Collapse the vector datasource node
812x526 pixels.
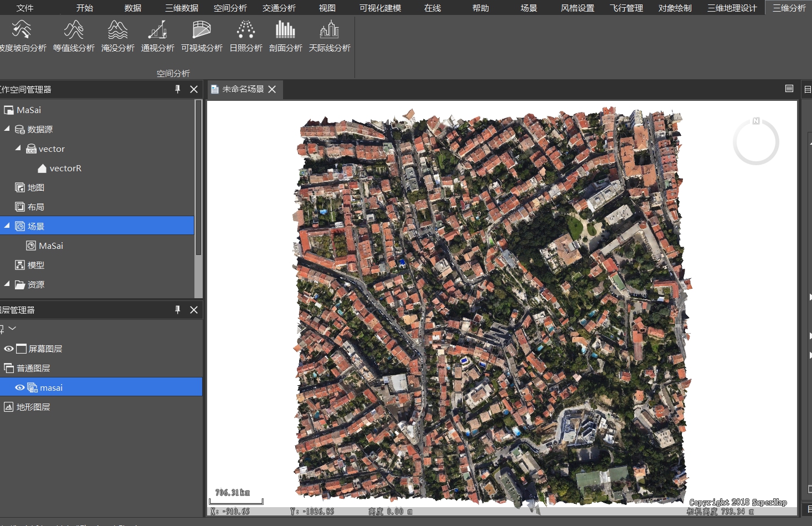[x=18, y=149]
